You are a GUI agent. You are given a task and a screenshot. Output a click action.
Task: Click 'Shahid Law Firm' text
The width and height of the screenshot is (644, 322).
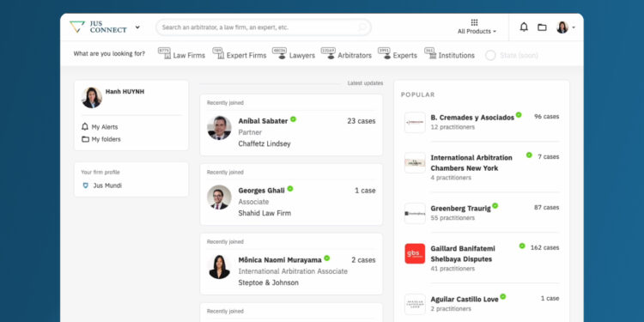coord(264,213)
